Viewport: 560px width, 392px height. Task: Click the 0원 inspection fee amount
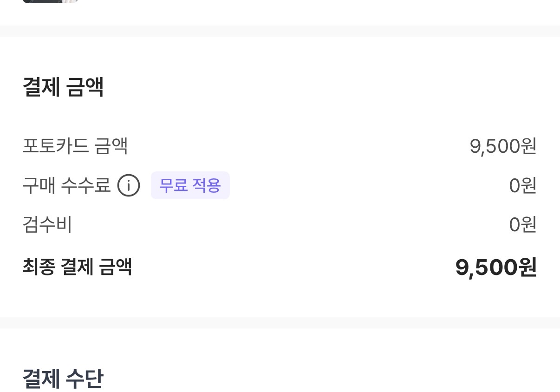click(522, 225)
